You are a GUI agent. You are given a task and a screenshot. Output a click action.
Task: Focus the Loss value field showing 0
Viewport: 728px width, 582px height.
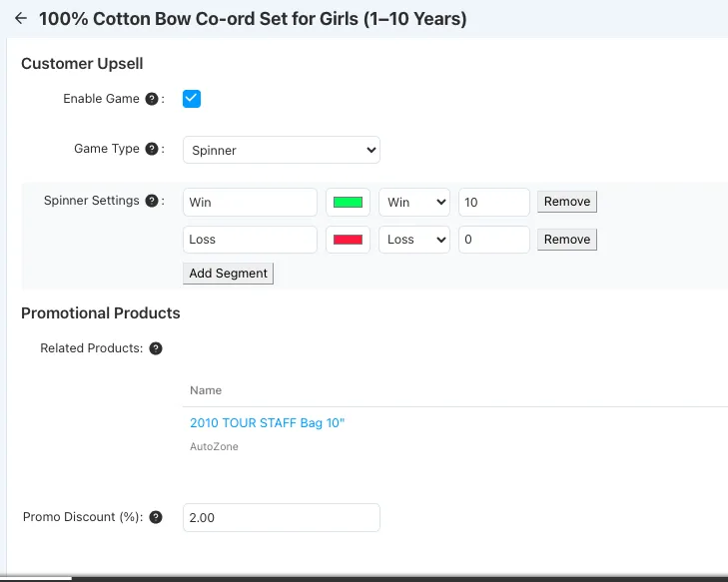click(x=494, y=240)
